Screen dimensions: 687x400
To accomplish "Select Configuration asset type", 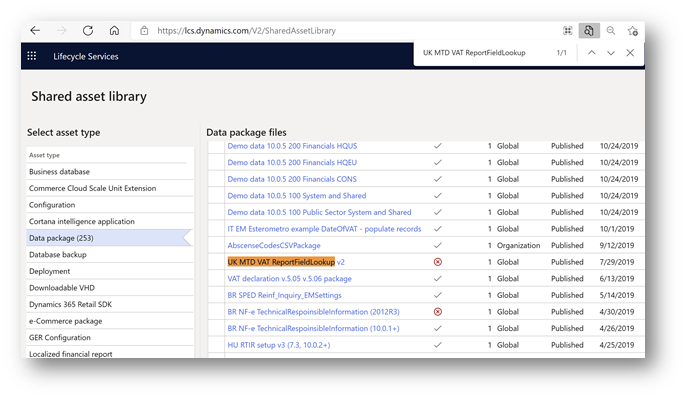I will pos(110,205).
